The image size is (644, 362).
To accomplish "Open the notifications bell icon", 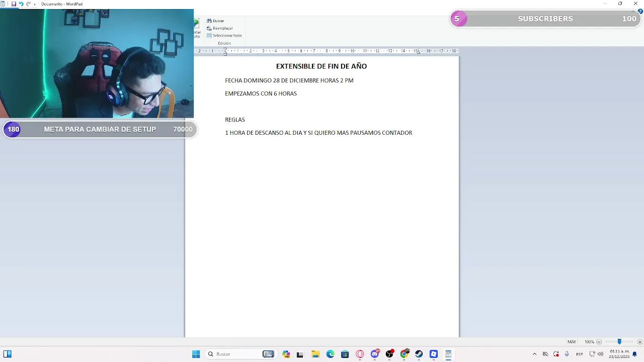I will (x=635, y=354).
